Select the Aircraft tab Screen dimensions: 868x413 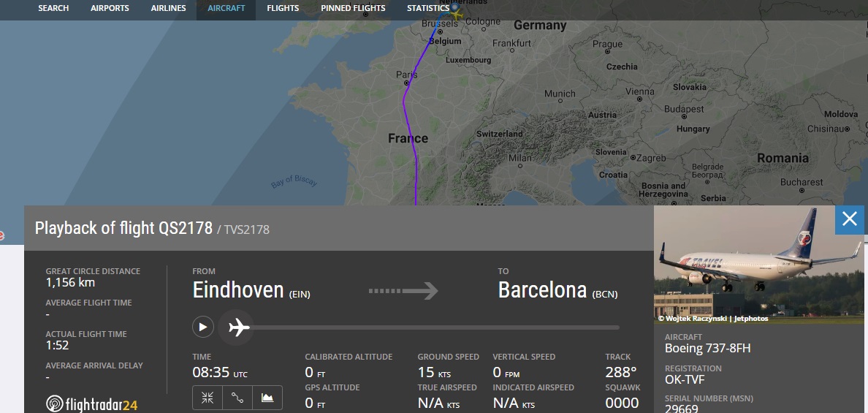(226, 8)
